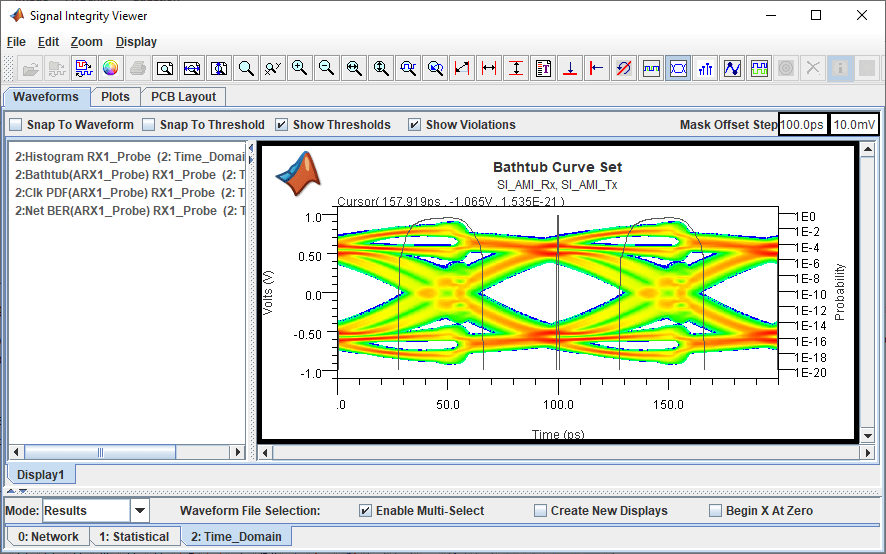Activate the eye diagram display icon
Viewport: 886px width, 554px height.
678,69
